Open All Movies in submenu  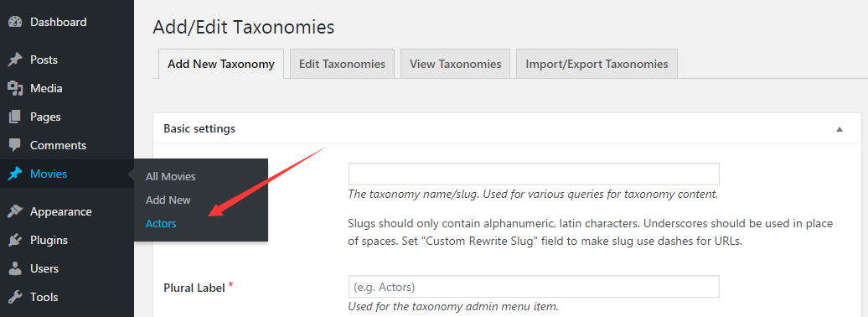tap(171, 177)
